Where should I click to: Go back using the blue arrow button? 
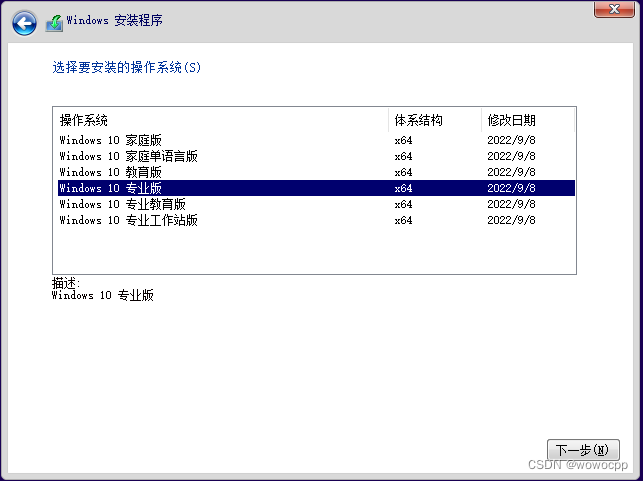(24, 23)
